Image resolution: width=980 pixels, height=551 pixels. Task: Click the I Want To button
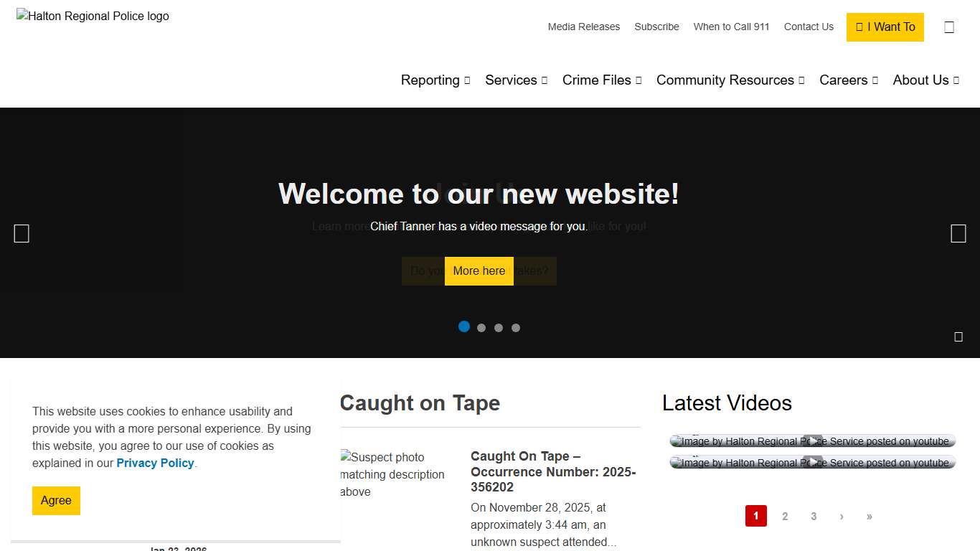(885, 27)
